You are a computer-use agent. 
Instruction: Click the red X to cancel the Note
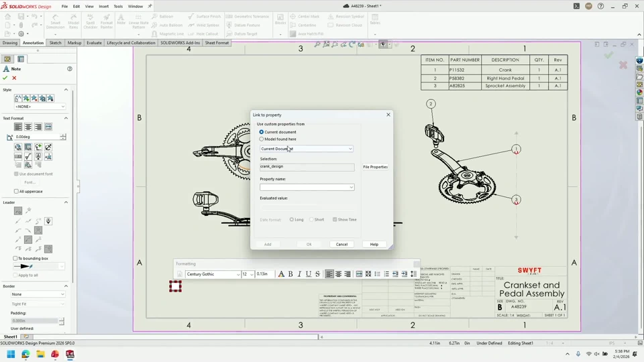click(14, 78)
